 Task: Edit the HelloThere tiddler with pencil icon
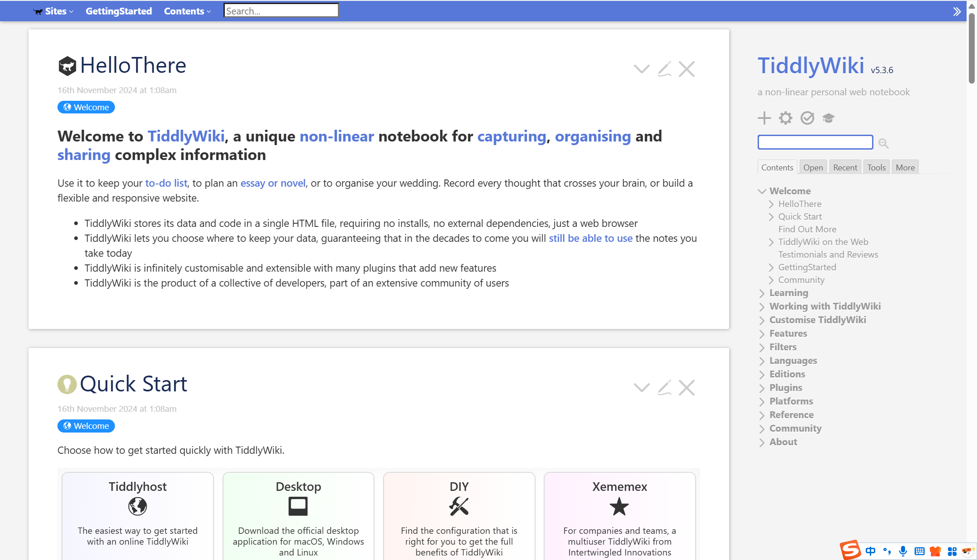point(664,69)
